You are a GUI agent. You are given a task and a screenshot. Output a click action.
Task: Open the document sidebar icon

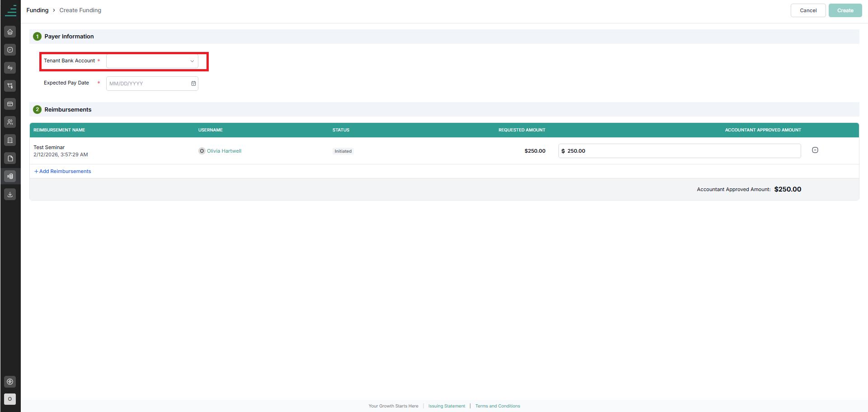10,158
